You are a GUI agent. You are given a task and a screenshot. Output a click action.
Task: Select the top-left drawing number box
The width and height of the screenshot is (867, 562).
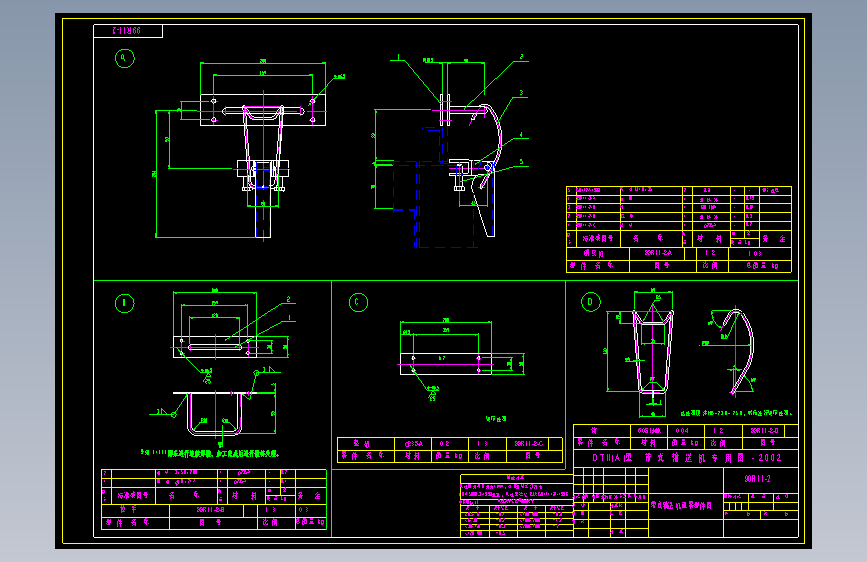pyautogui.click(x=128, y=31)
